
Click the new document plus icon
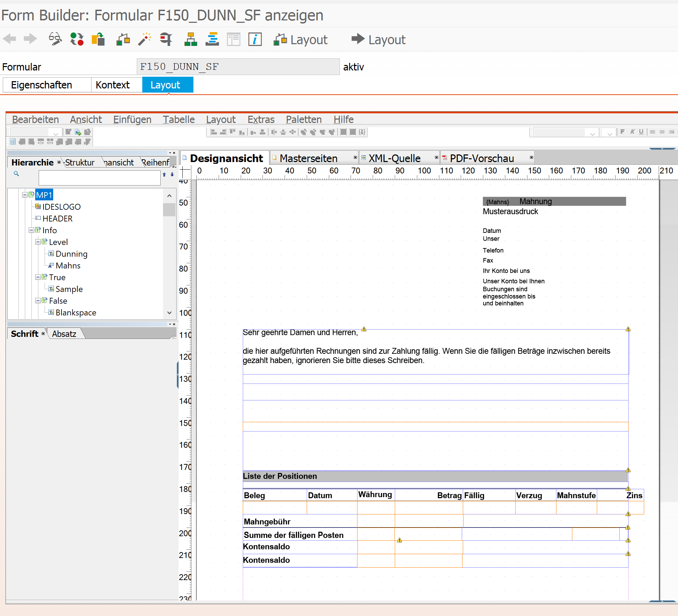coord(78,132)
